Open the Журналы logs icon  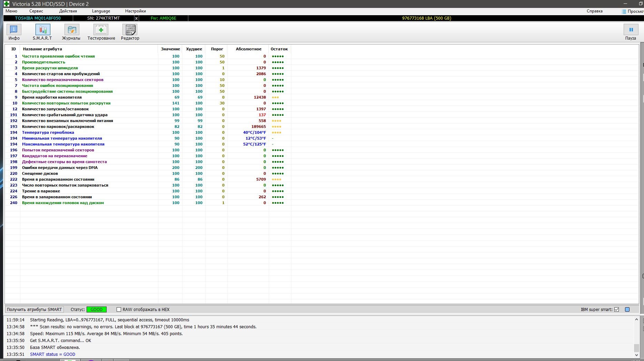[x=71, y=30]
